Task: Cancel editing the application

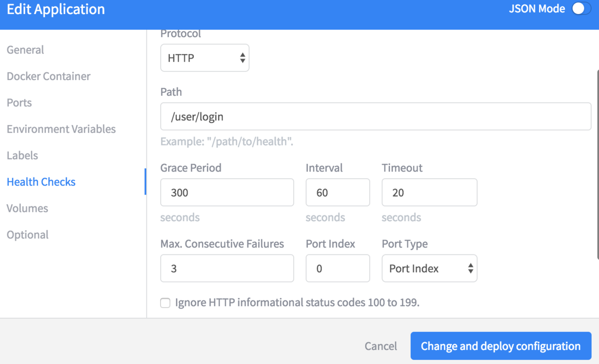Action: [381, 346]
